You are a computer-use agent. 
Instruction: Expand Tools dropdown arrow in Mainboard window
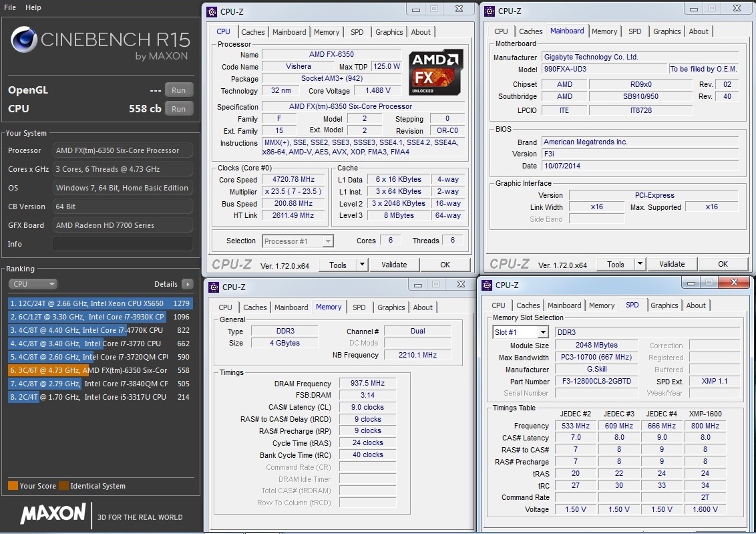click(640, 265)
